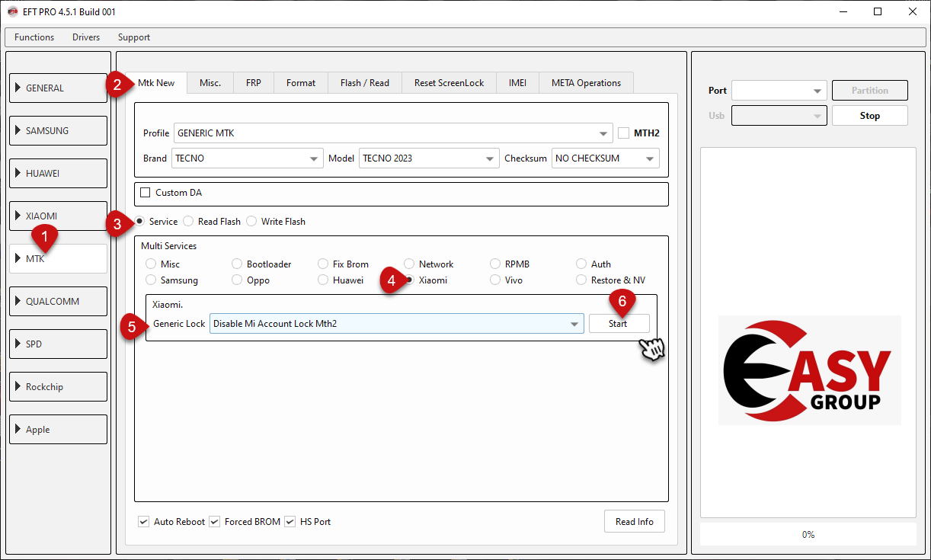Click the Start button
The image size is (931, 560).
619,324
